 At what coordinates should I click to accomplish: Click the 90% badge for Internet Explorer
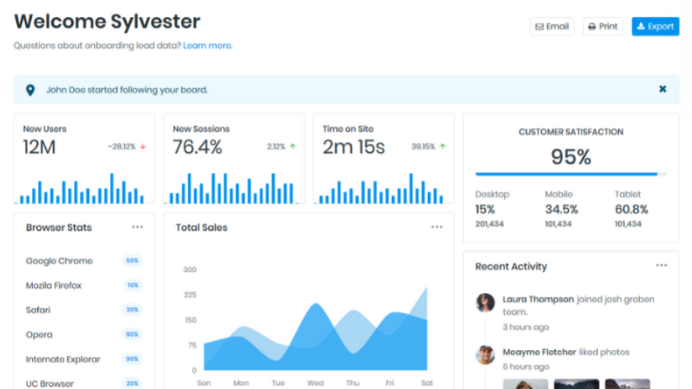tap(132, 359)
